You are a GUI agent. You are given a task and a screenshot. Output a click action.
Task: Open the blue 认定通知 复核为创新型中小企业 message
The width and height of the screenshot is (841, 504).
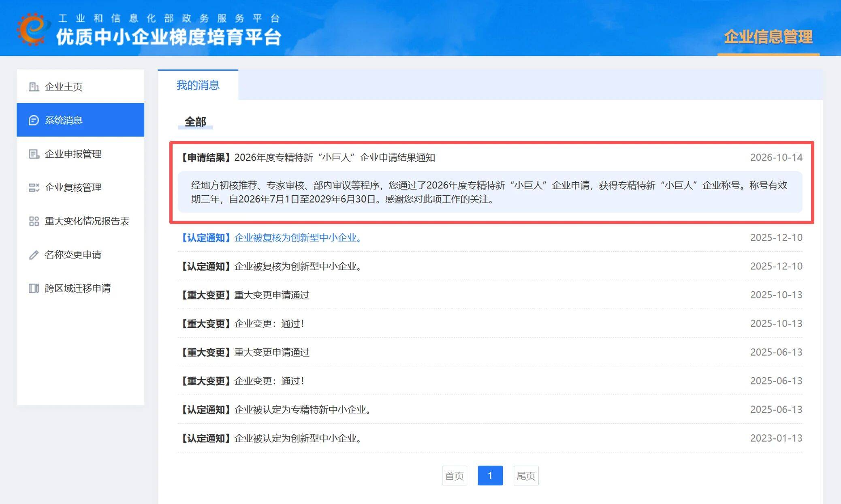click(271, 237)
